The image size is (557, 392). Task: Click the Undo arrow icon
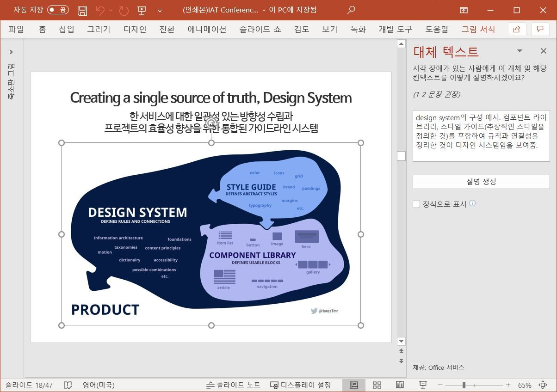(100, 10)
